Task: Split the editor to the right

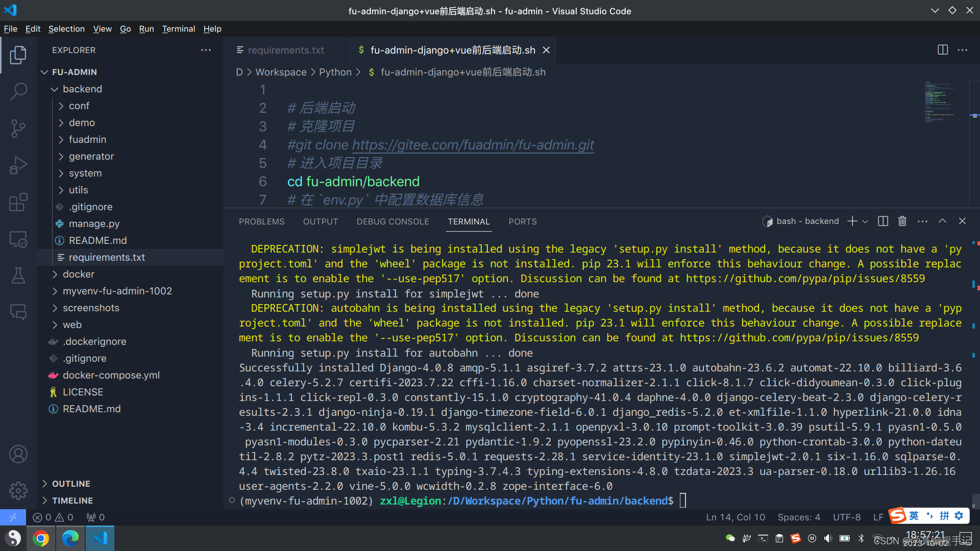Action: tap(943, 50)
